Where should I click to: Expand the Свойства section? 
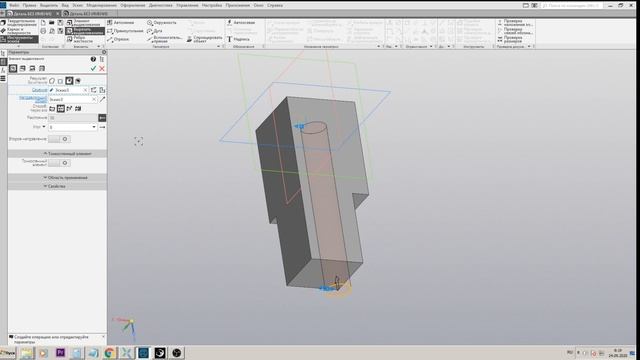[x=57, y=186]
